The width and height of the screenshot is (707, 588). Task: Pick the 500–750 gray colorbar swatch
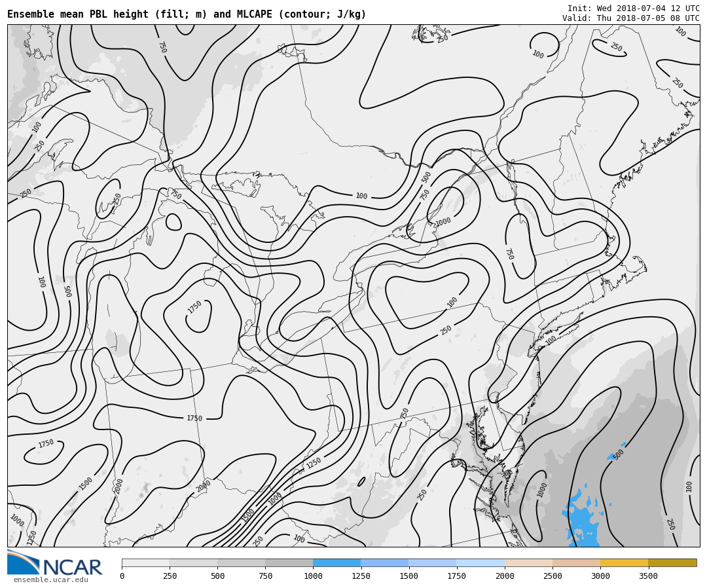[241, 562]
